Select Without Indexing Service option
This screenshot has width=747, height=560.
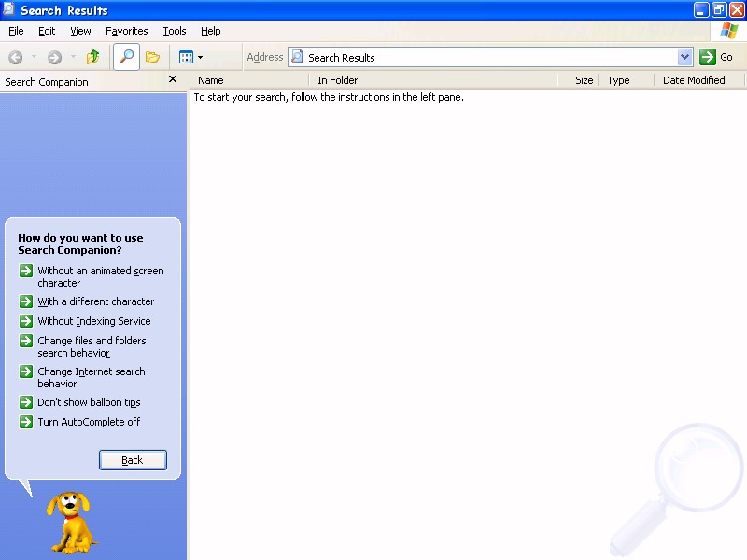pos(94,321)
